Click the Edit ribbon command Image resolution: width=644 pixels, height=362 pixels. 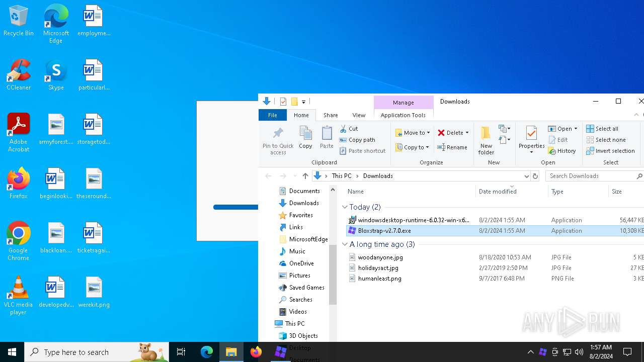(558, 140)
